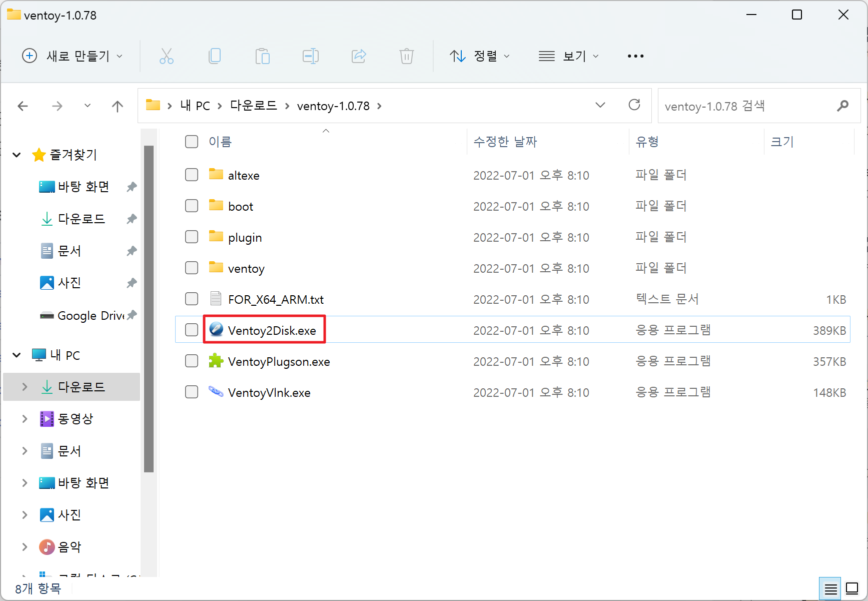
Task: Expand 다운로드 under 내 PC
Action: (x=25, y=387)
